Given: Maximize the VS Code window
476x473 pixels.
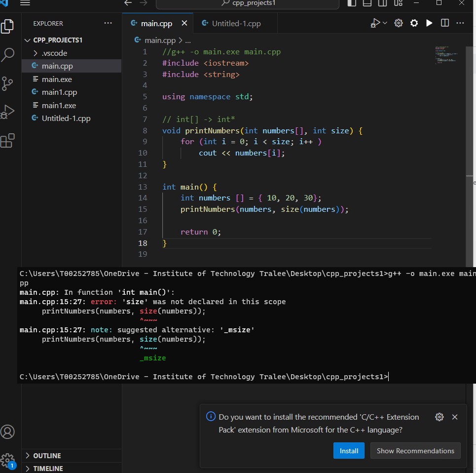Looking at the screenshot, I should point(439,3).
